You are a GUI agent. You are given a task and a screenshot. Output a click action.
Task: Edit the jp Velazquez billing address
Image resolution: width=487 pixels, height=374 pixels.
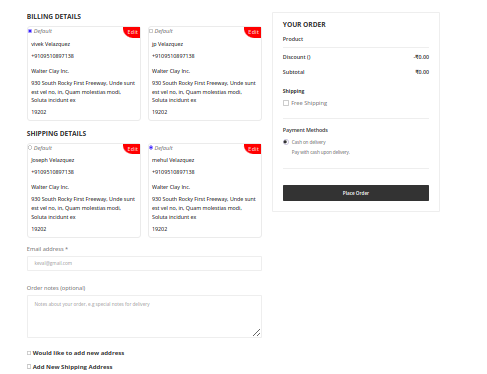[253, 32]
